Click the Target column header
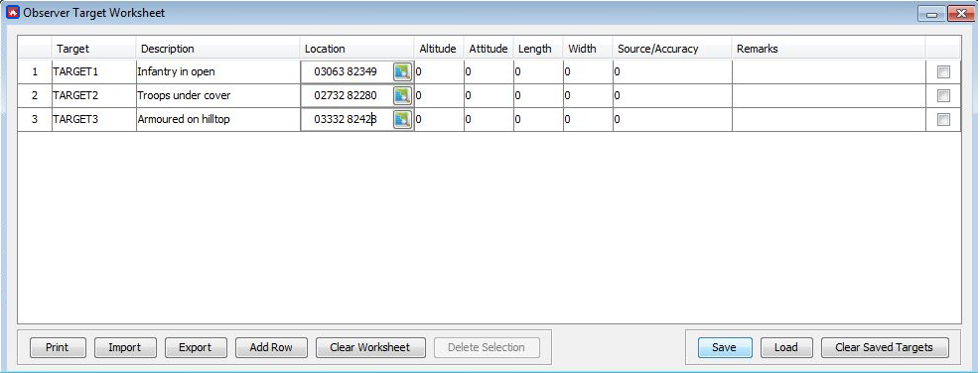This screenshot has width=980, height=373. click(93, 48)
